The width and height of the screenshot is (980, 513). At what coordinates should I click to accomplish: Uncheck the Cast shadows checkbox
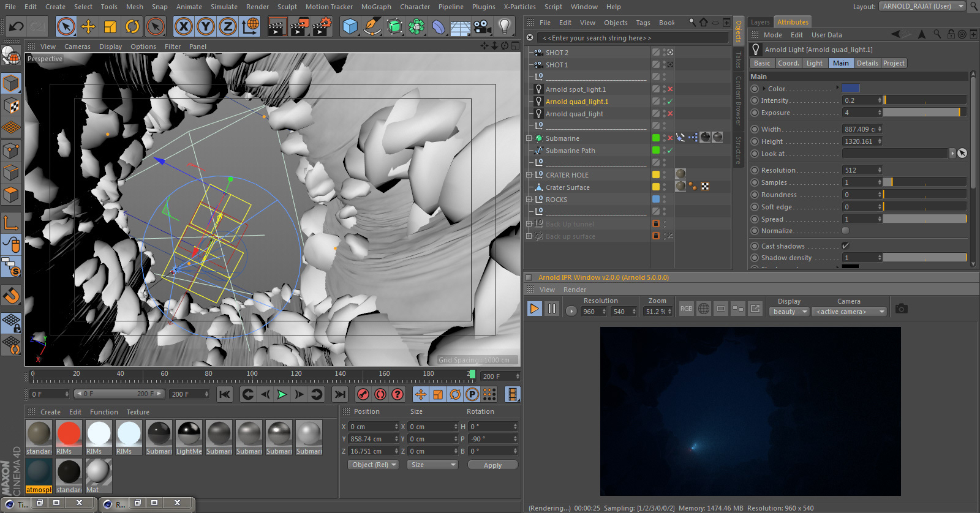tap(845, 246)
